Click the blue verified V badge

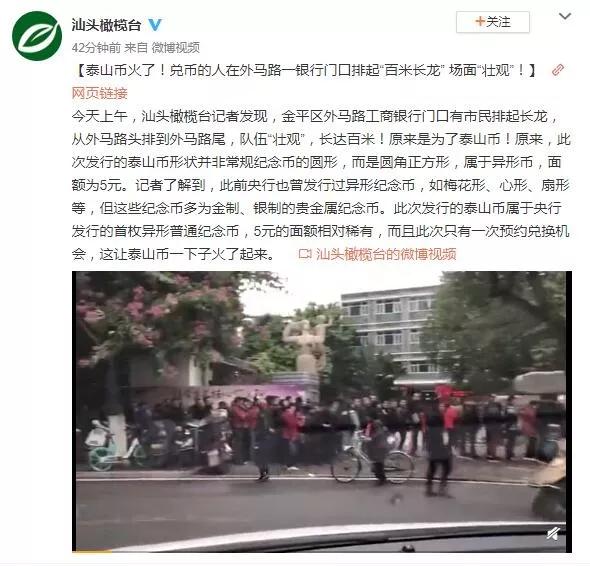(155, 25)
